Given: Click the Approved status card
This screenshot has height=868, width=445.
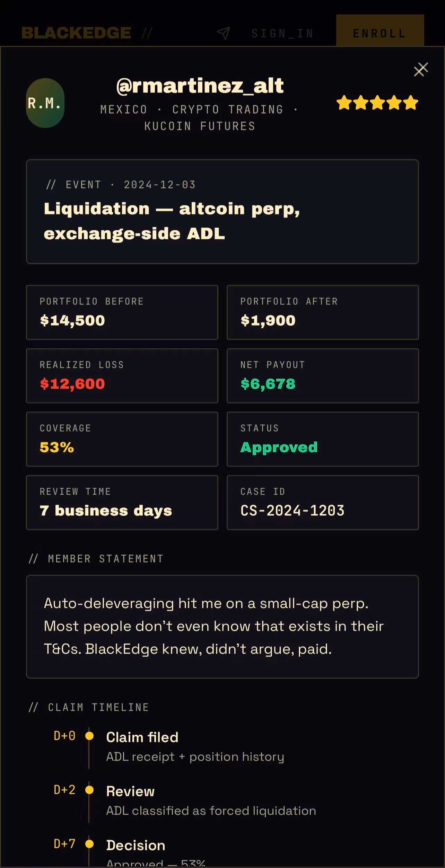Looking at the screenshot, I should [x=323, y=439].
